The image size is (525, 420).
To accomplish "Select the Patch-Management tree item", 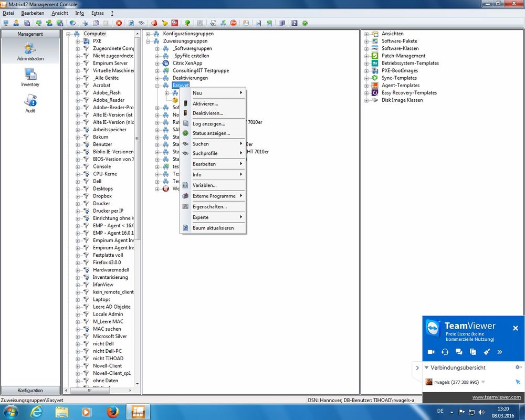I will click(x=403, y=56).
